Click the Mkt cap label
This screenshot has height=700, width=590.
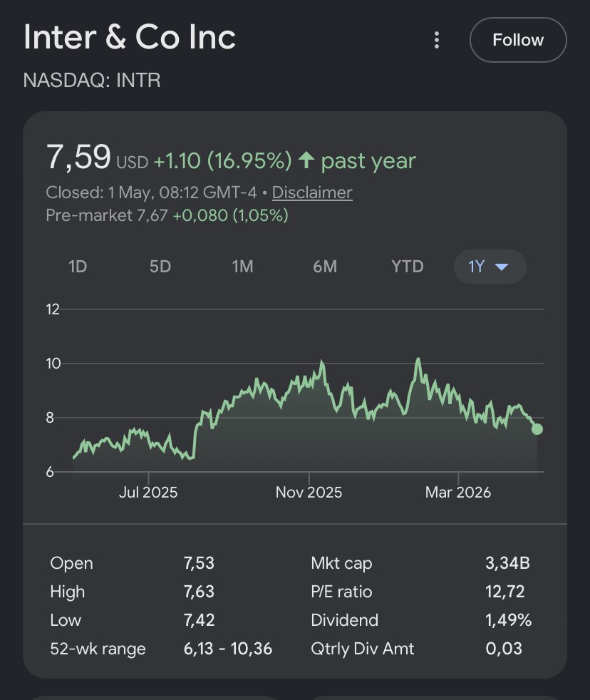(x=341, y=563)
